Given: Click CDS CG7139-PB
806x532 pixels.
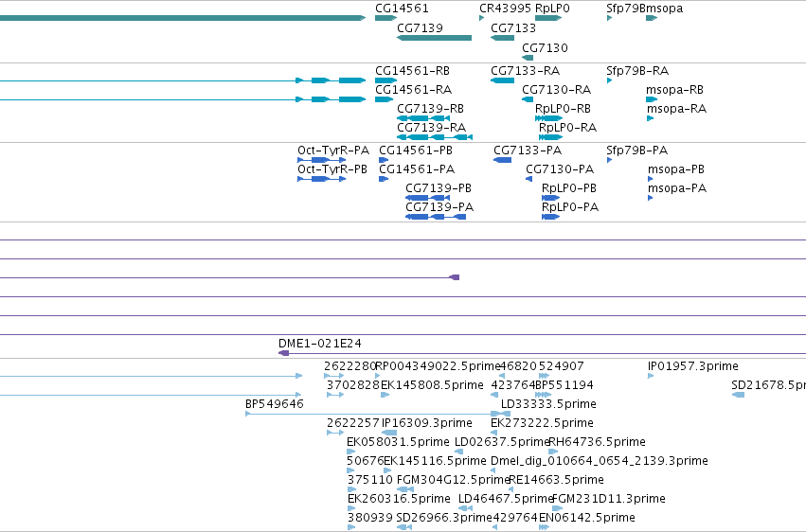Looking at the screenshot, I should (x=439, y=188).
